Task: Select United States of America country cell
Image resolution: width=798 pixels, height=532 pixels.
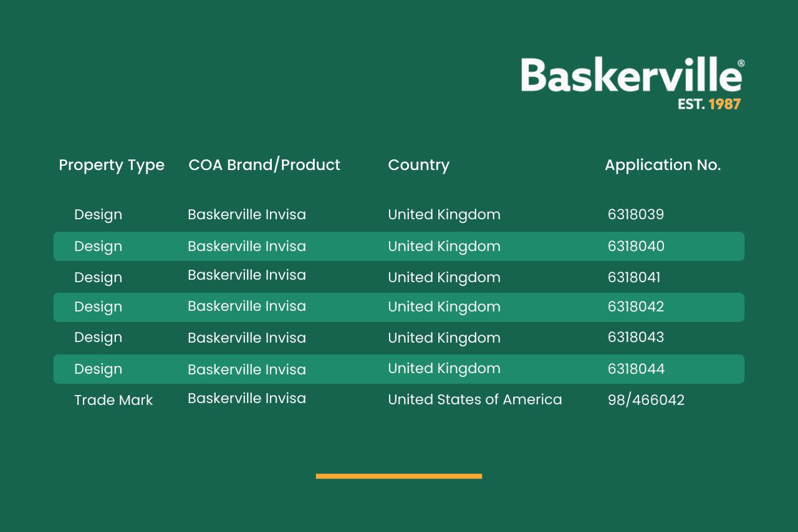Action: tap(475, 399)
